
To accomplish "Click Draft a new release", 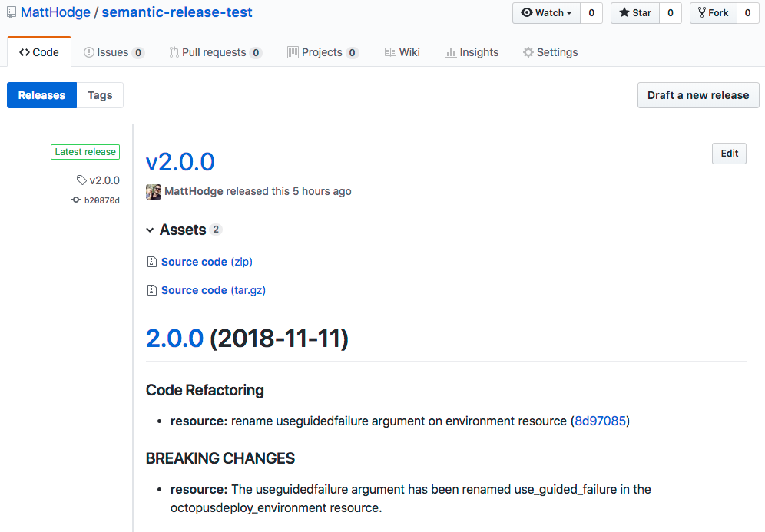I will pyautogui.click(x=697, y=95).
